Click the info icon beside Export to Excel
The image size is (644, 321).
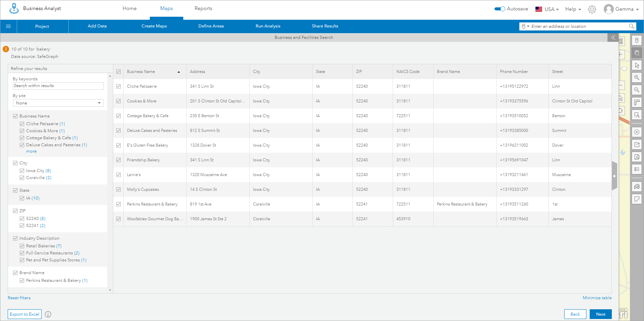click(48, 314)
